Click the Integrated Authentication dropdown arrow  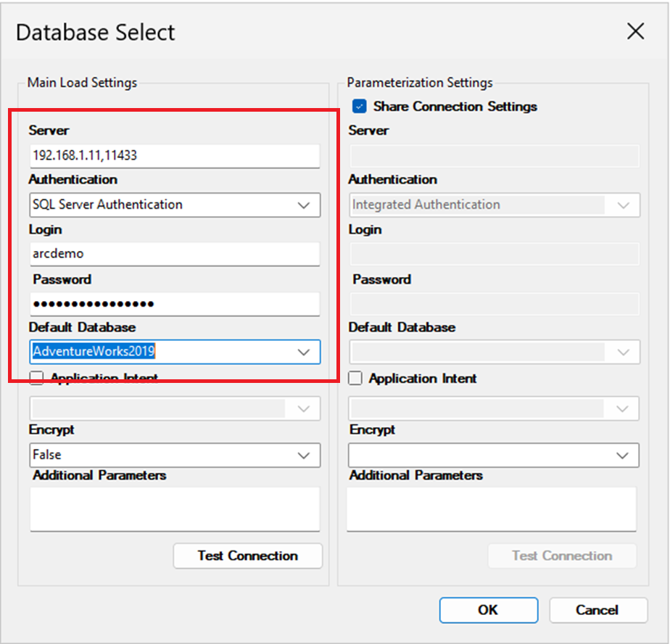[x=624, y=205]
